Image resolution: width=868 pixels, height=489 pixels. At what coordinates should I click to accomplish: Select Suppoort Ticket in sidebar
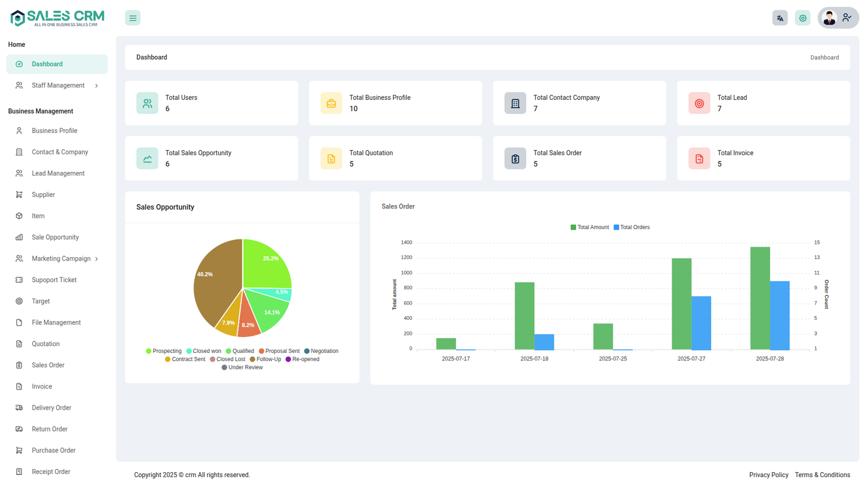click(x=54, y=280)
